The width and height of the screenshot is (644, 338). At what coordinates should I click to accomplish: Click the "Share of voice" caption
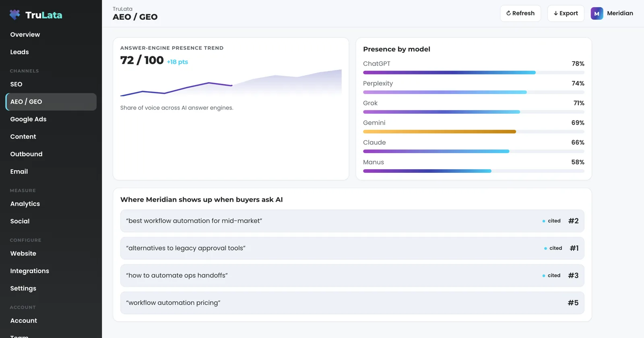pyautogui.click(x=177, y=108)
